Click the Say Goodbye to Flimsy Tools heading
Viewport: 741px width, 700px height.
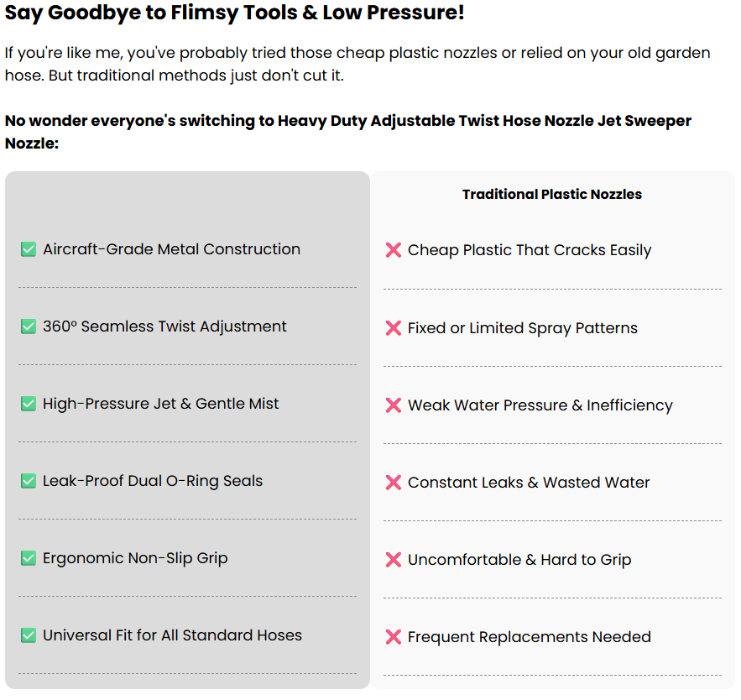pos(234,13)
